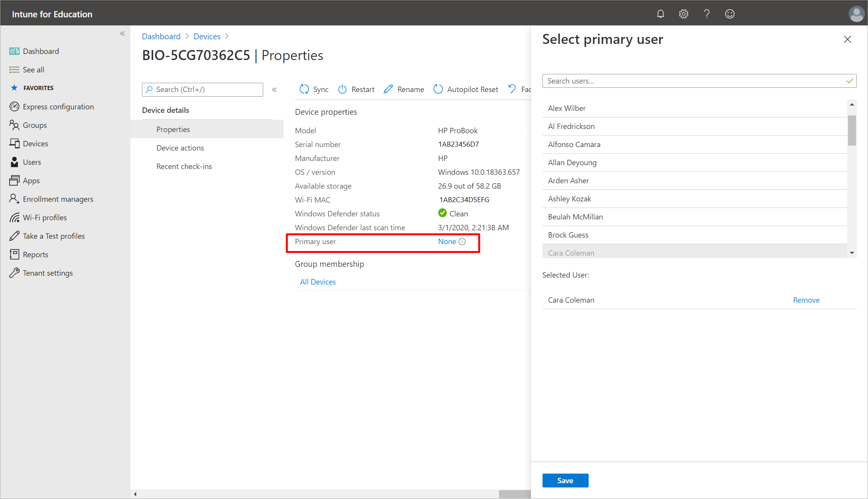Click the Sync toolbar icon
This screenshot has height=499, width=868.
pos(304,89)
